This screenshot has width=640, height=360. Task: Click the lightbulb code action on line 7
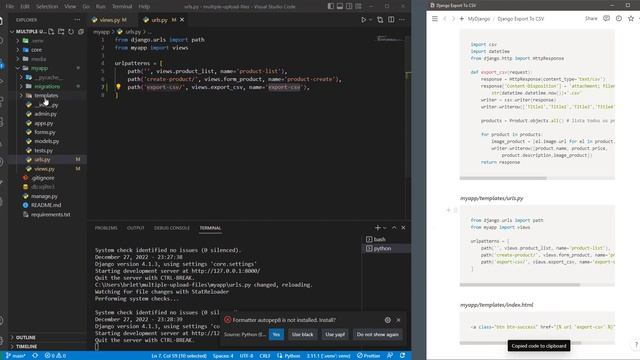pyautogui.click(x=118, y=87)
